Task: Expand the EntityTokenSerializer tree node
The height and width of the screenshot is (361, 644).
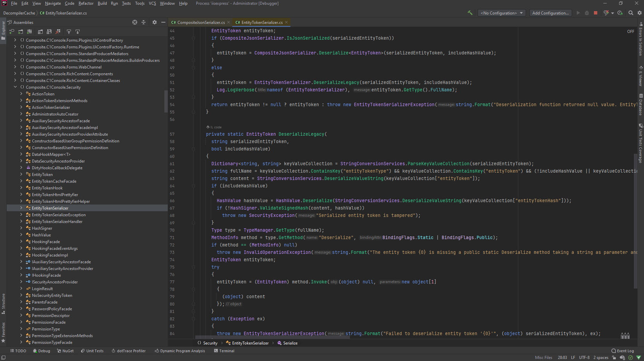Action: [21, 208]
